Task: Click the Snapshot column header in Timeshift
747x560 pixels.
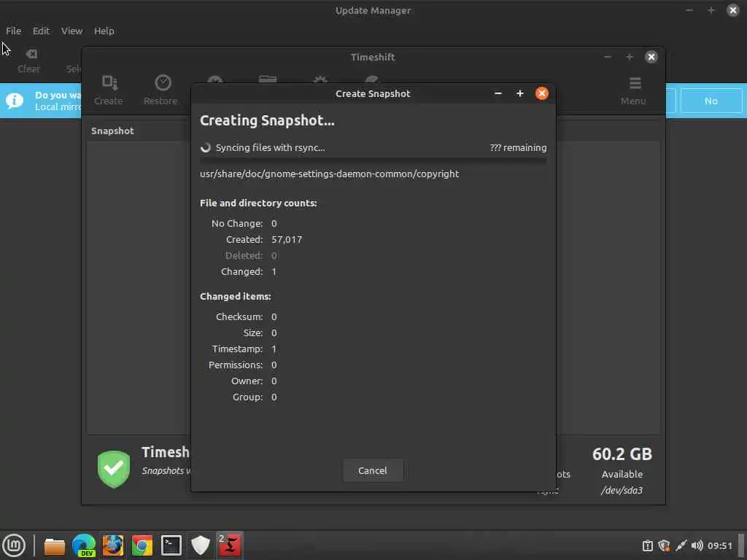Action: [x=112, y=131]
